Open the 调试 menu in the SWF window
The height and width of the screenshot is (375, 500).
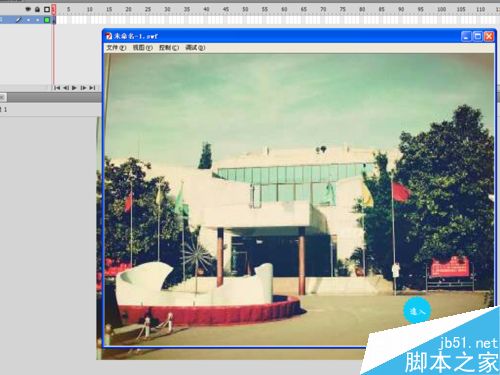(195, 48)
